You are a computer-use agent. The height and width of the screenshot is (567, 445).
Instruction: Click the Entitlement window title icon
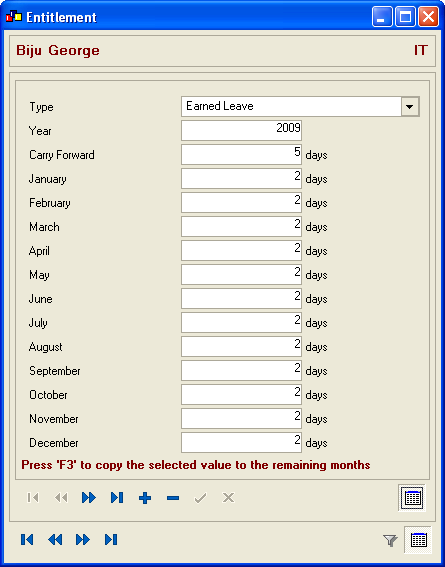pyautogui.click(x=14, y=16)
